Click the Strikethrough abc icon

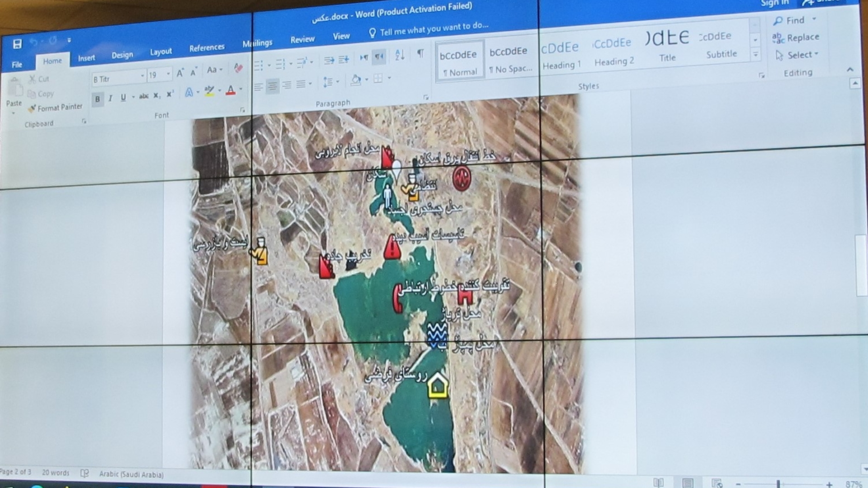pos(144,96)
